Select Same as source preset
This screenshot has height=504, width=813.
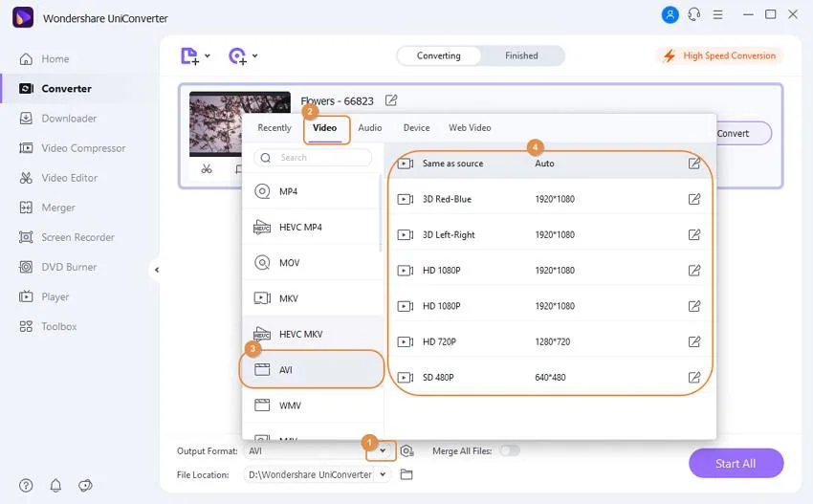pos(550,164)
